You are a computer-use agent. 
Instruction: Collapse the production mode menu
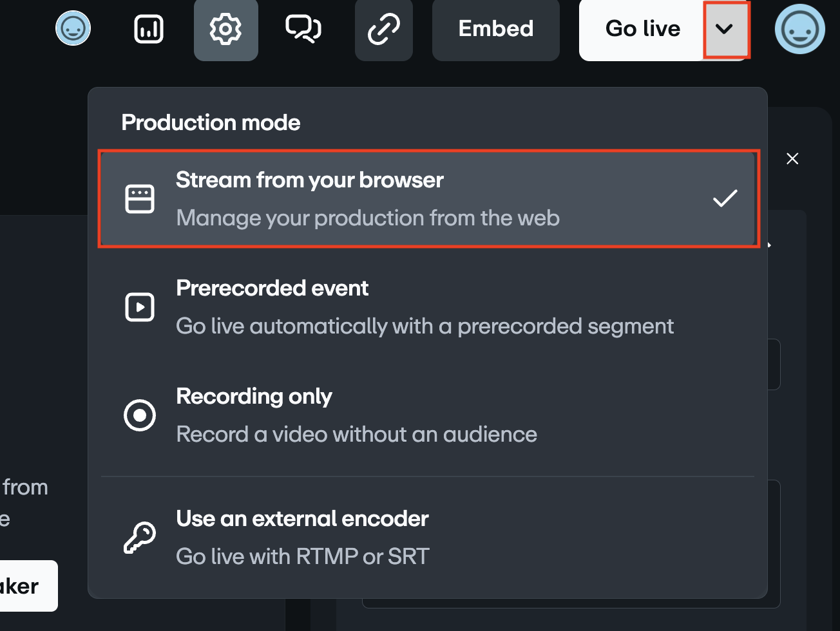[727, 29]
